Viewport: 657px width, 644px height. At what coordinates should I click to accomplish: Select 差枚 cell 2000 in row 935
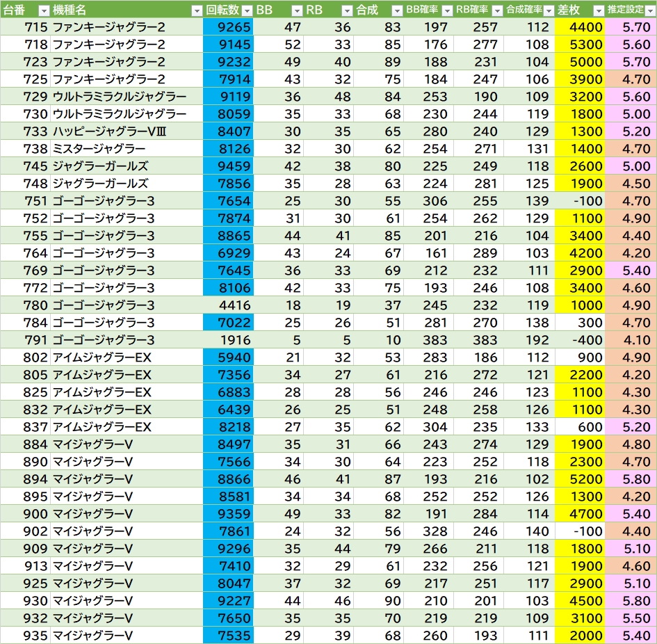pos(580,636)
